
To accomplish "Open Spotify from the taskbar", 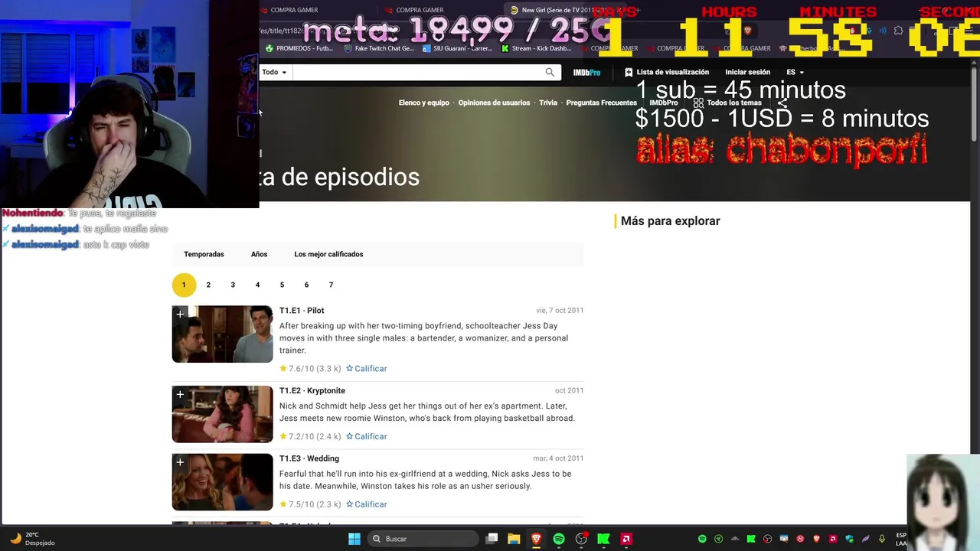I will 559,539.
